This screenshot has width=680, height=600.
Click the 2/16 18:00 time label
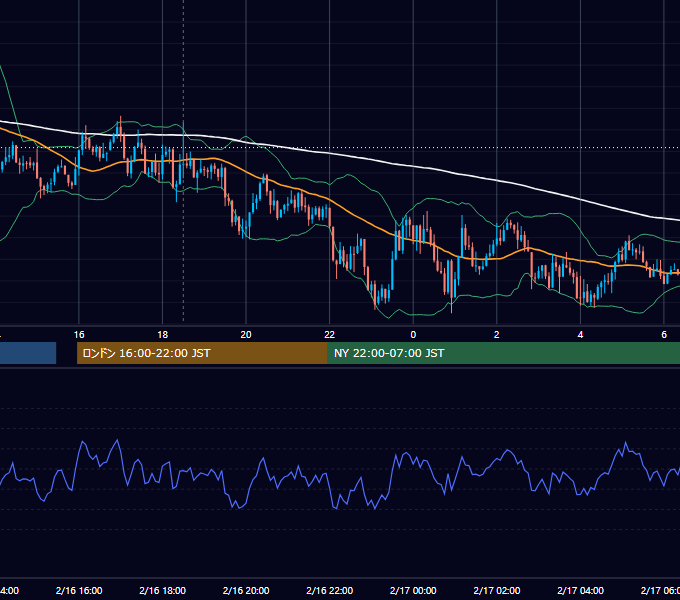pyautogui.click(x=163, y=590)
